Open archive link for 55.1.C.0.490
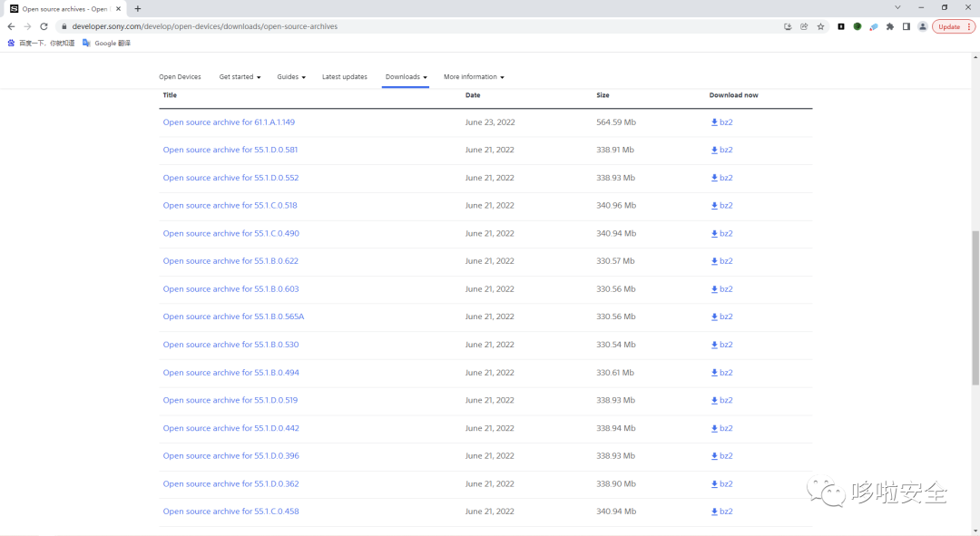The width and height of the screenshot is (980, 536). coord(230,234)
